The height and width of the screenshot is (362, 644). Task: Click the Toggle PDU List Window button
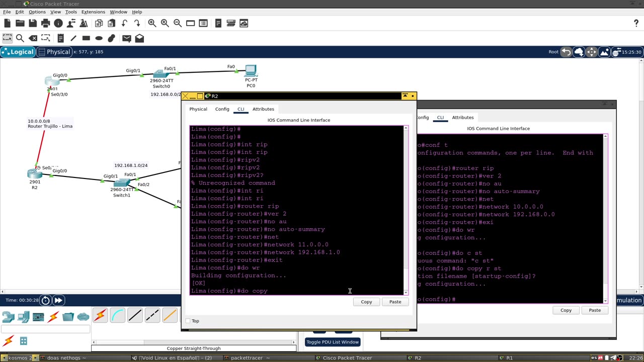(333, 342)
